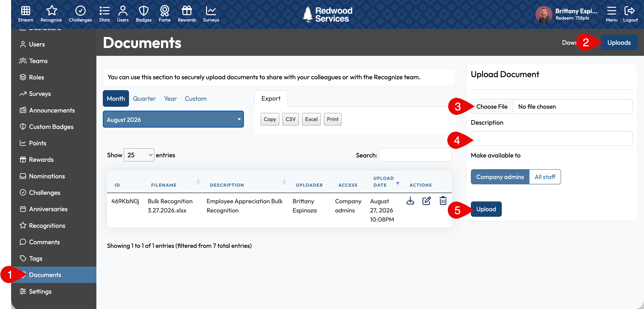Open Challenges checkmark icon in top bar

pyautogui.click(x=80, y=11)
